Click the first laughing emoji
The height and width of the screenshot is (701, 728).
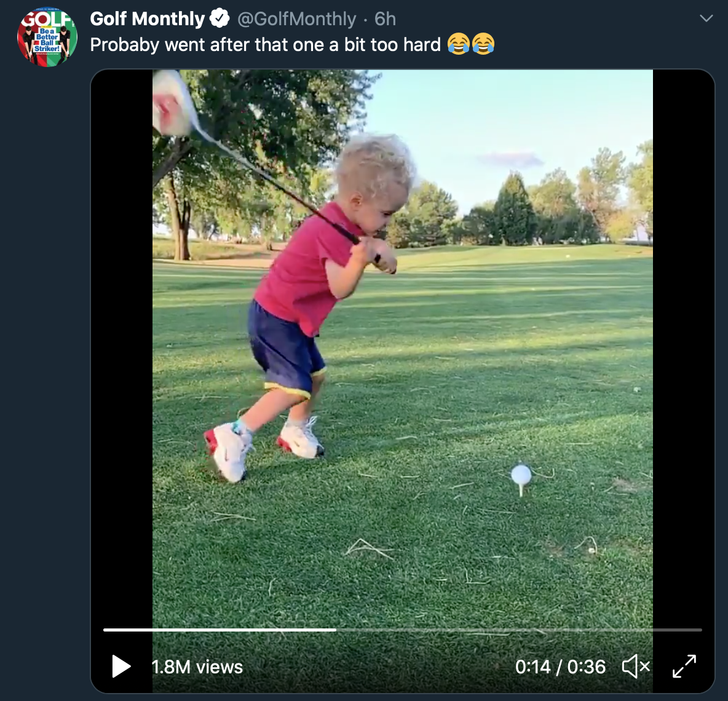pos(458,44)
